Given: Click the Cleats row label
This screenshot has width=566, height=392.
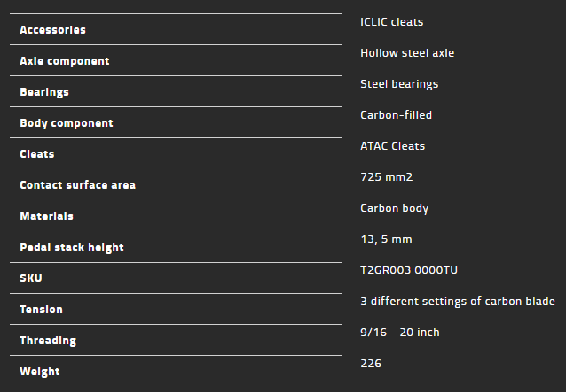Looking at the screenshot, I should pyautogui.click(x=37, y=154).
